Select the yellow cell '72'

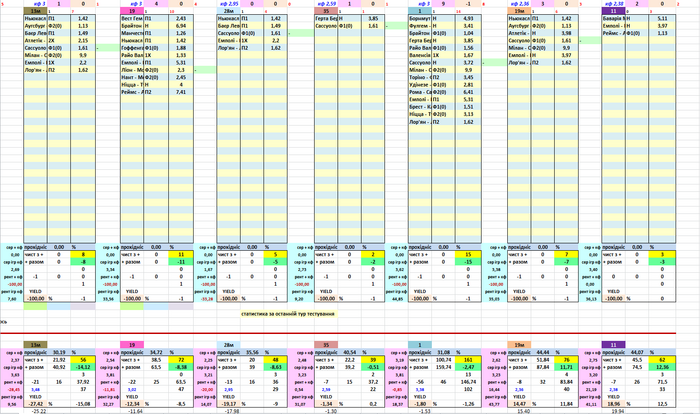point(181,360)
